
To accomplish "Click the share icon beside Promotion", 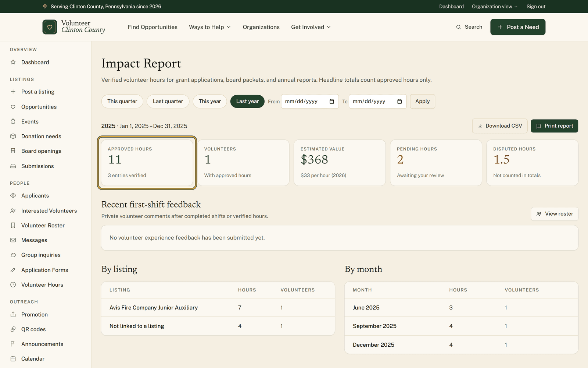I will (13, 314).
